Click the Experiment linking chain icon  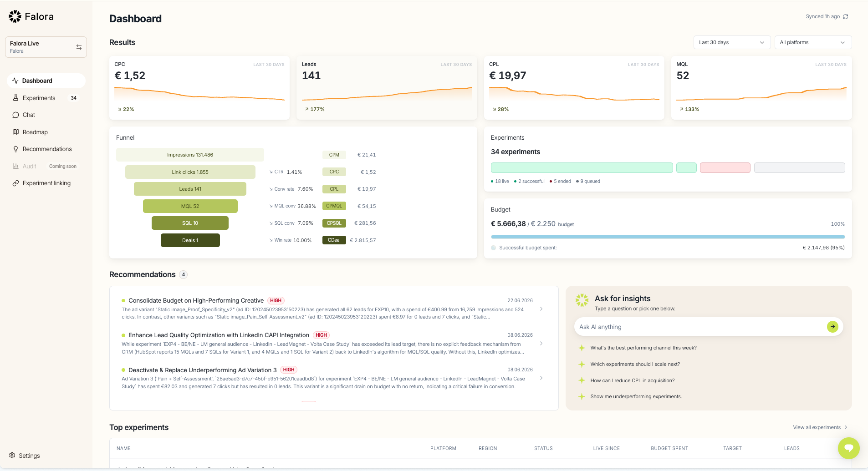pos(15,183)
